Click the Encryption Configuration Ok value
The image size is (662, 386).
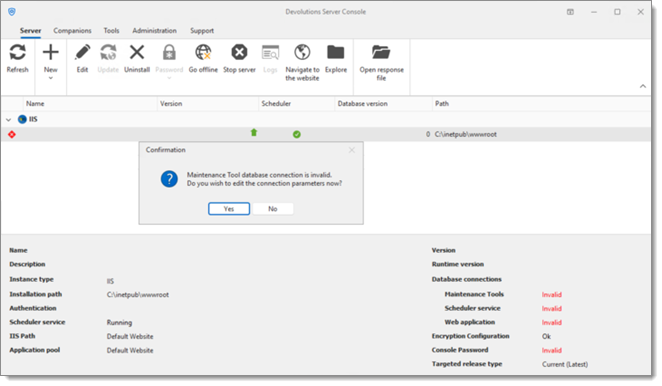click(546, 336)
